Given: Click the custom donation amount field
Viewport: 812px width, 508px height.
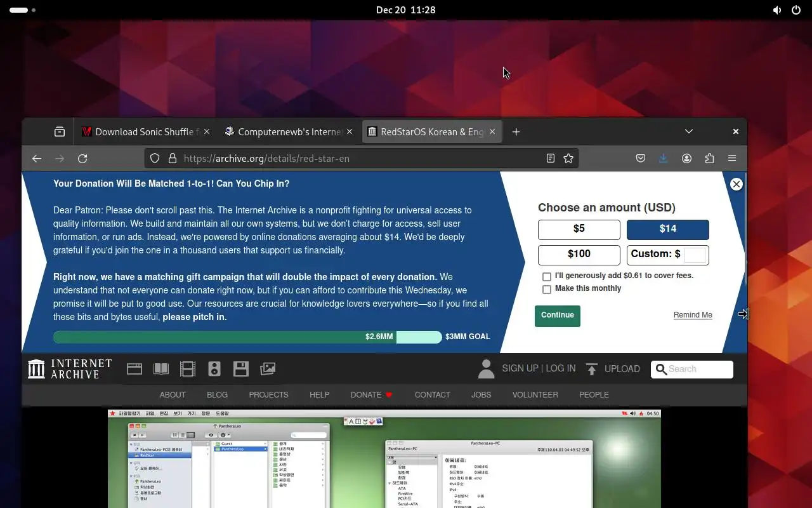Looking at the screenshot, I should coord(695,255).
